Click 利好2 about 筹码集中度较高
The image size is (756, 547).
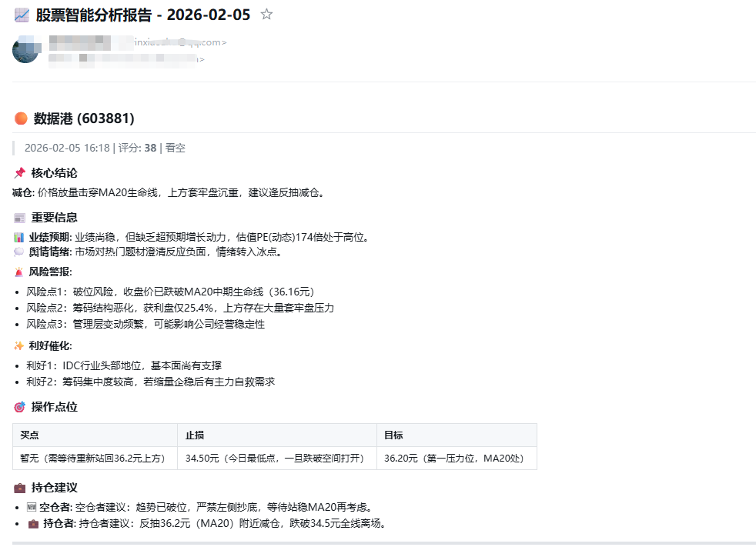pos(150,382)
